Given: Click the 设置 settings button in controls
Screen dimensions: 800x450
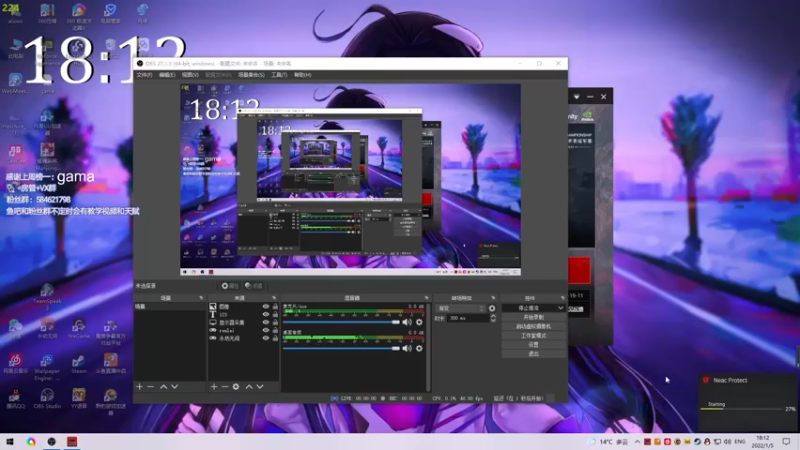Looking at the screenshot, I should tap(534, 344).
